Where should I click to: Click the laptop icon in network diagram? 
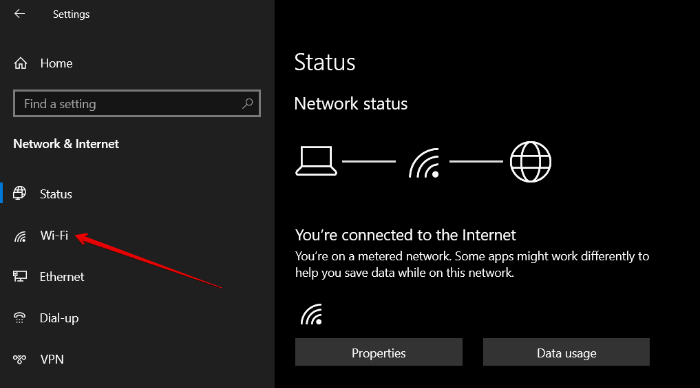(316, 161)
